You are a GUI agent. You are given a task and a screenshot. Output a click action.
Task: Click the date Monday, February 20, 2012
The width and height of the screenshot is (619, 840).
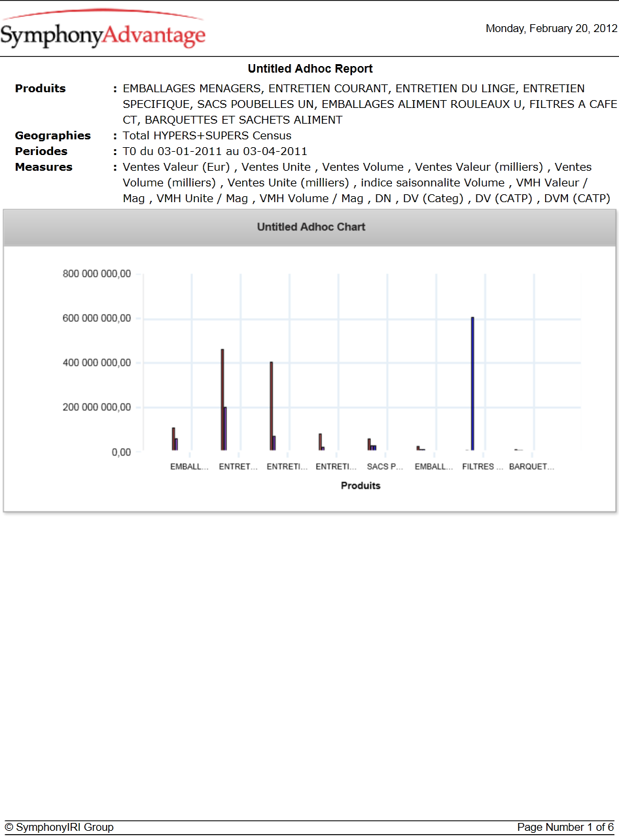tap(552, 29)
